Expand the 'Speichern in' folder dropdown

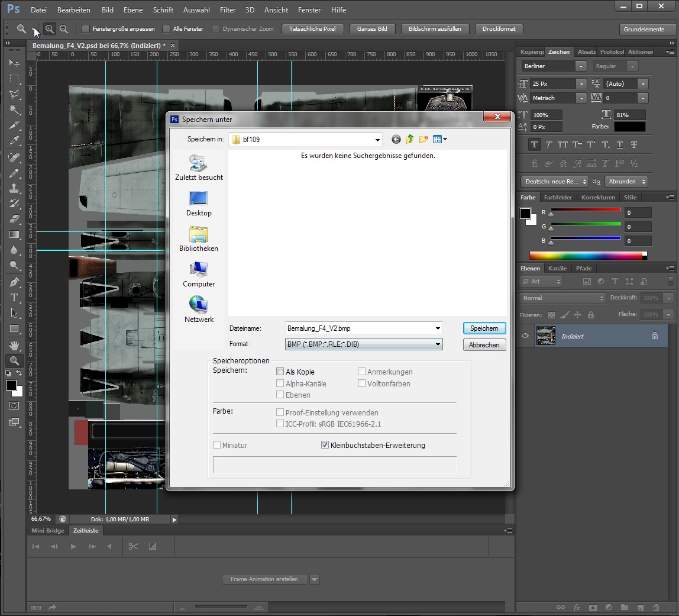pyautogui.click(x=377, y=140)
